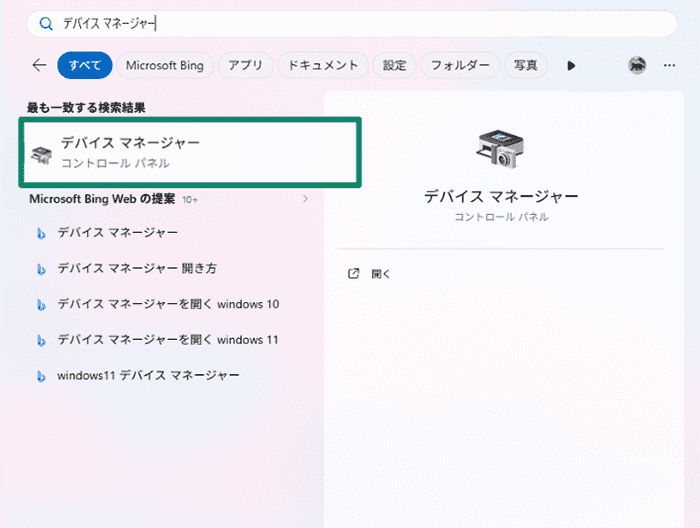Open the 写真 filter tab

tap(525, 65)
